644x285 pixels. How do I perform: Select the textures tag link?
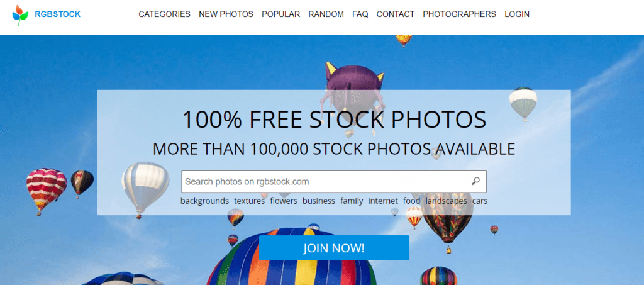[249, 201]
